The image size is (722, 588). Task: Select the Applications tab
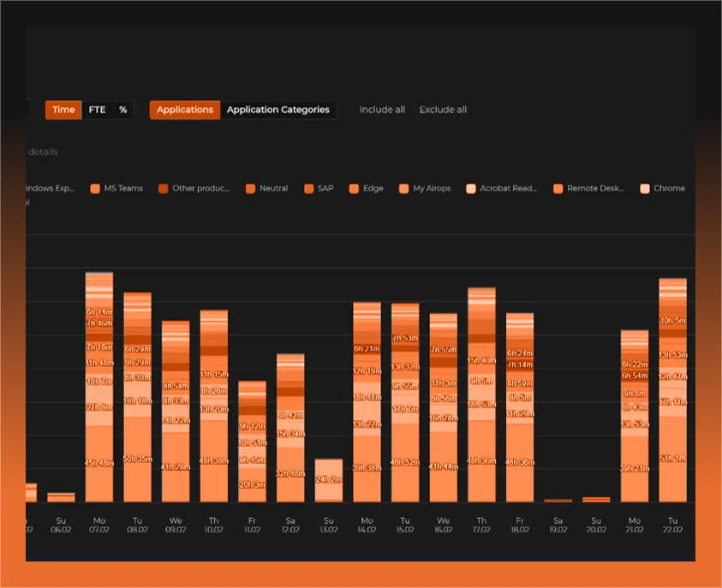point(185,110)
